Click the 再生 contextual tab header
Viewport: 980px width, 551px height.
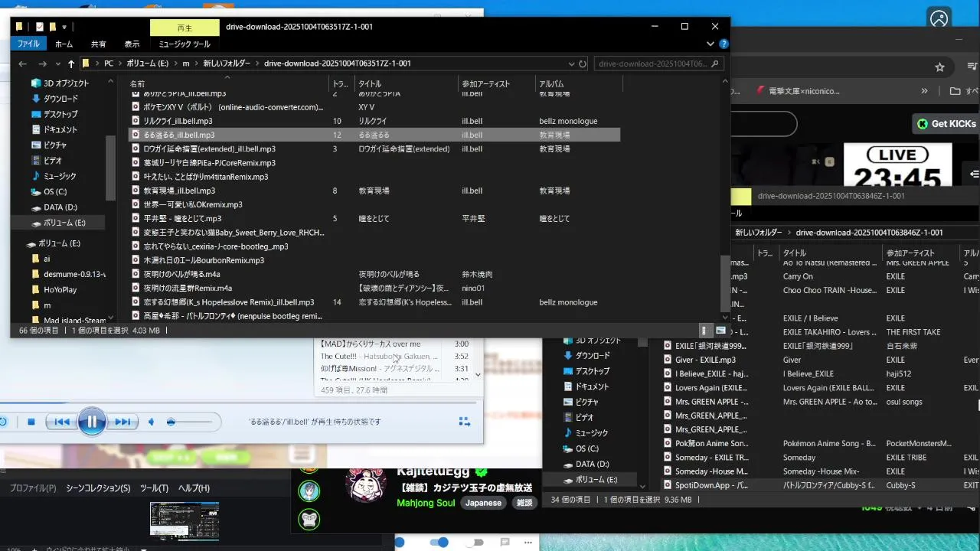tap(184, 27)
